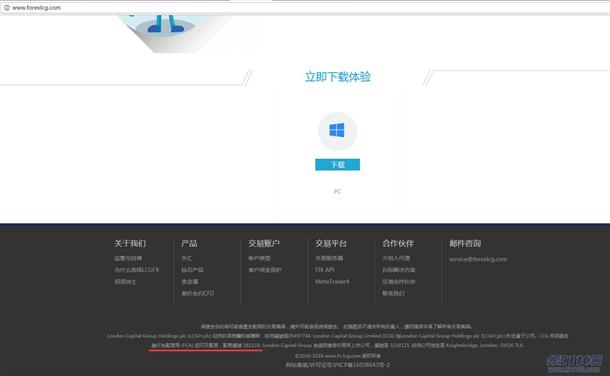Click the site info icon in address bar

7,7
